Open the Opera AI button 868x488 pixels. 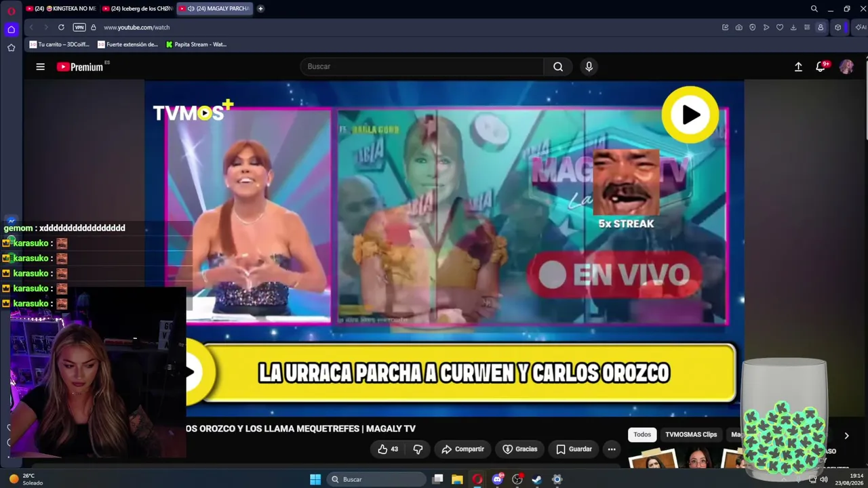tap(861, 27)
